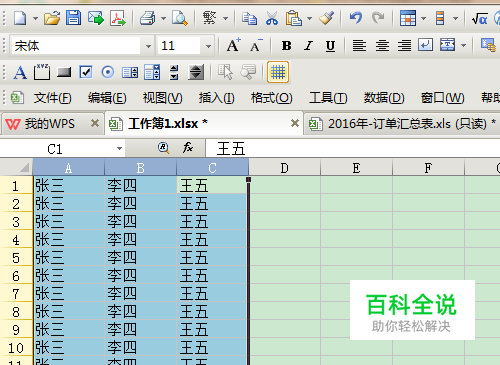This screenshot has width=500, height=365.
Task: Insert combo box form control
Action: (152, 72)
